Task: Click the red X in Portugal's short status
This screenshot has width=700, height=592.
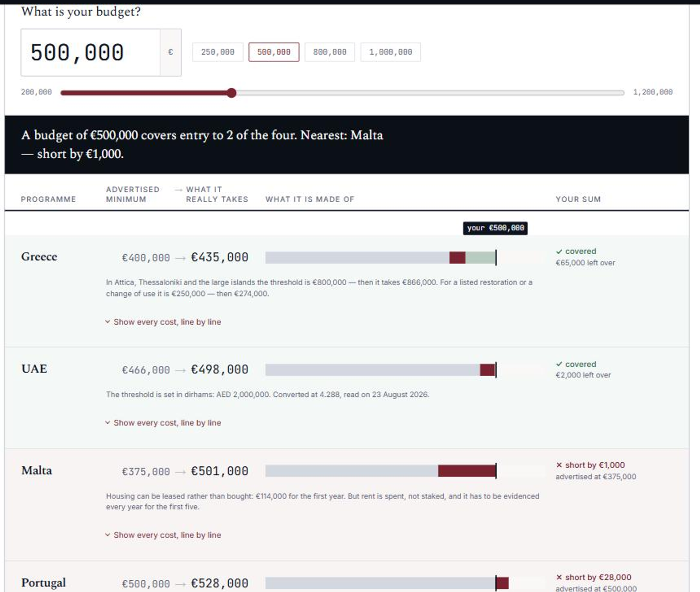Action: tap(559, 577)
